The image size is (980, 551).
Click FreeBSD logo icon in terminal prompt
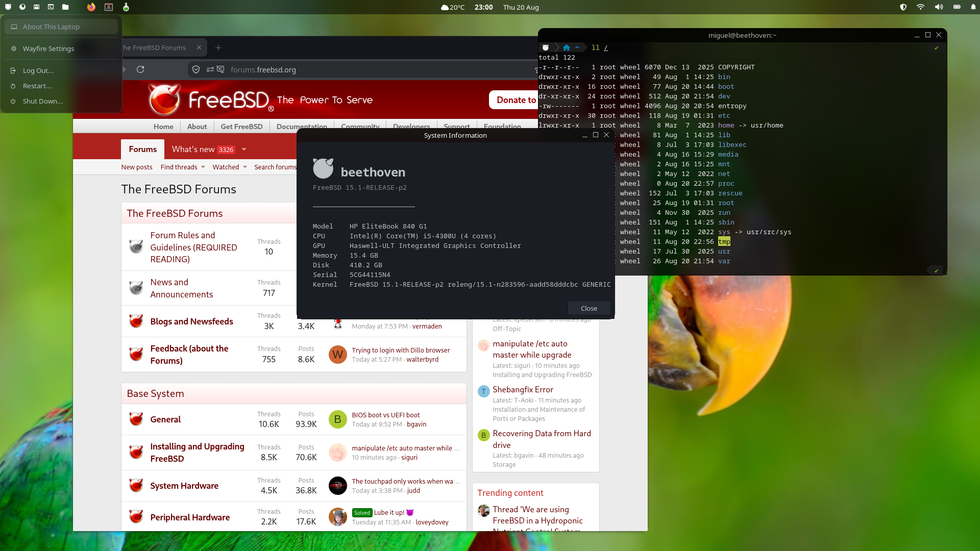pyautogui.click(x=546, y=47)
